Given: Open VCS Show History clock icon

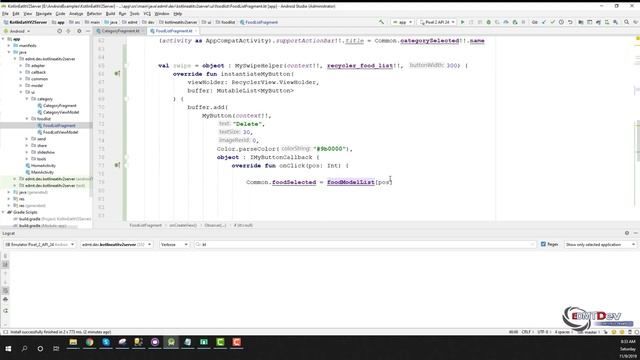Looking at the screenshot, I should click(562, 22).
